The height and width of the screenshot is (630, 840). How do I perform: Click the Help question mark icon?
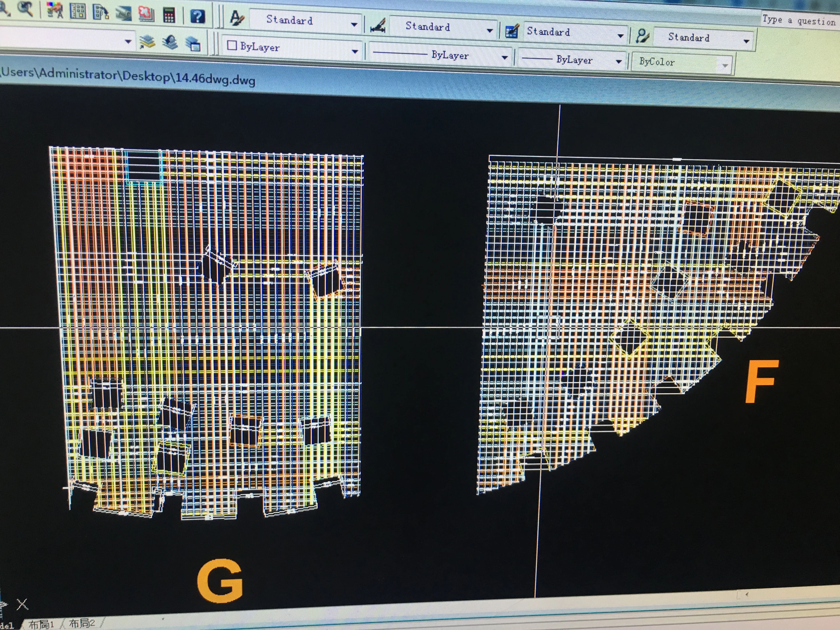[x=197, y=16]
